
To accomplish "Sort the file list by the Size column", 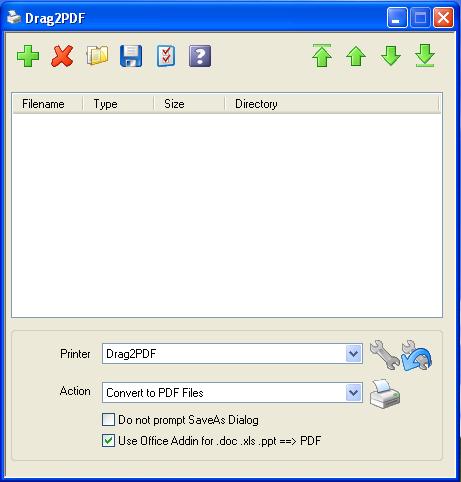I will pos(189,104).
